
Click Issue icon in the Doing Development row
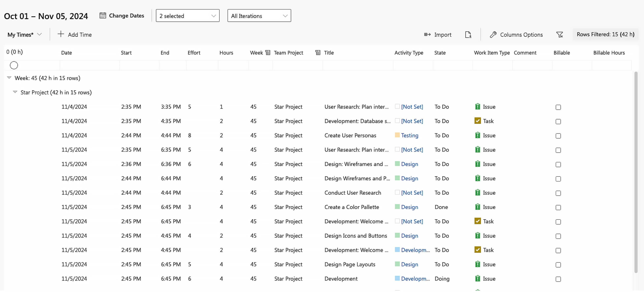point(478,278)
